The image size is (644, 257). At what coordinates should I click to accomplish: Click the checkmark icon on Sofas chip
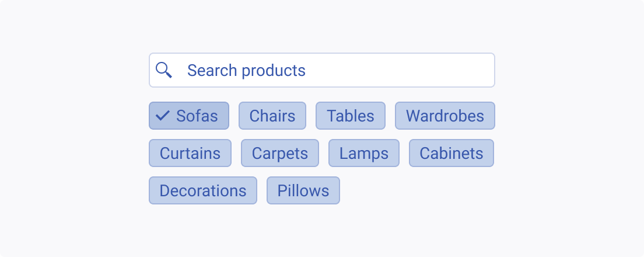click(x=163, y=116)
